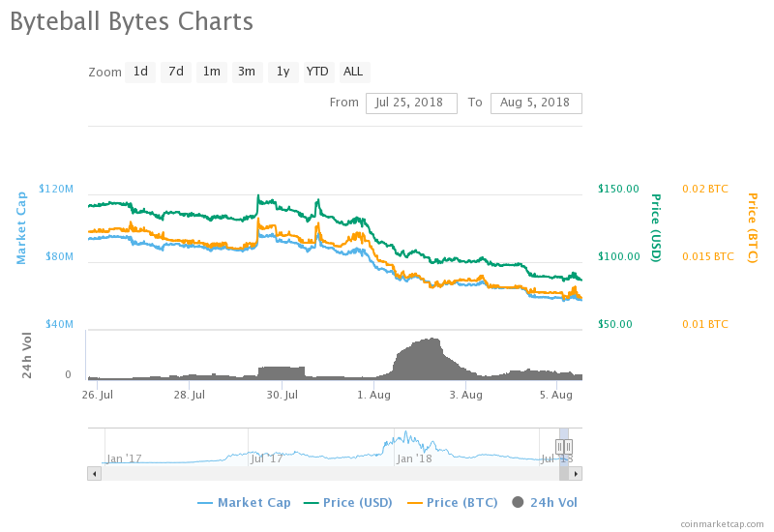Grab the left navigator range handle
774x532 pixels.
[560, 447]
